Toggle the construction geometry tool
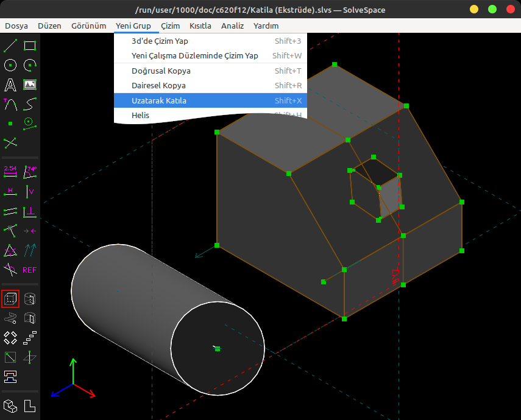521x420 pixels. (30, 124)
